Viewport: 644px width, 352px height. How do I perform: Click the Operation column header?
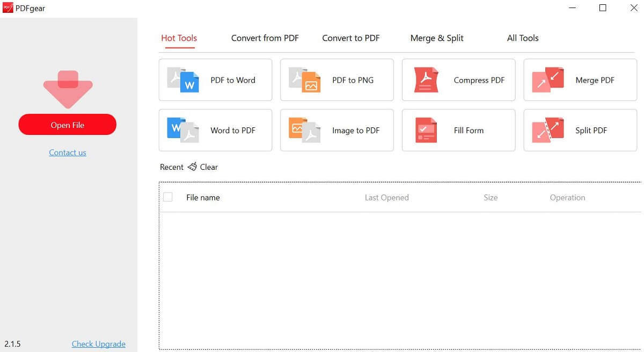tap(567, 197)
